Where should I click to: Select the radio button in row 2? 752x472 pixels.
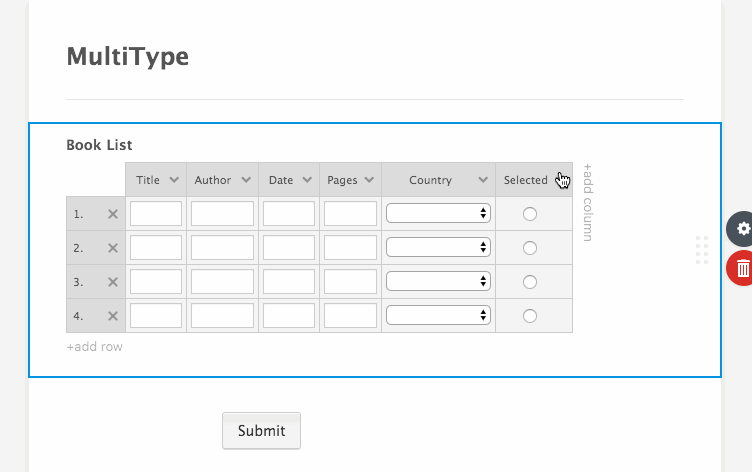530,248
